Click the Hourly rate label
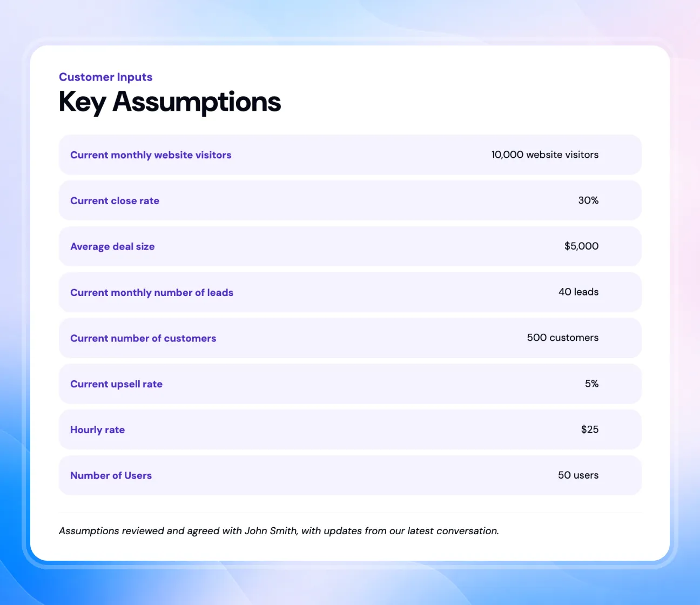This screenshot has width=700, height=605. [97, 430]
